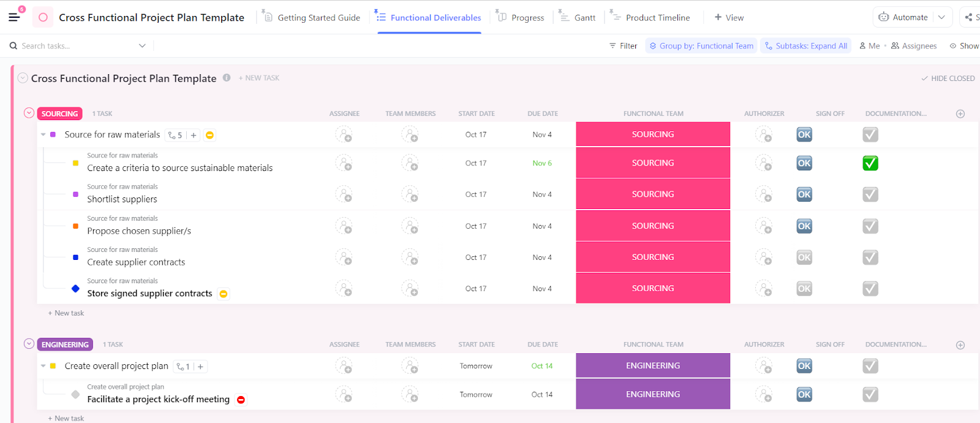
Task: Open the Automate dropdown arrow
Action: [x=941, y=17]
